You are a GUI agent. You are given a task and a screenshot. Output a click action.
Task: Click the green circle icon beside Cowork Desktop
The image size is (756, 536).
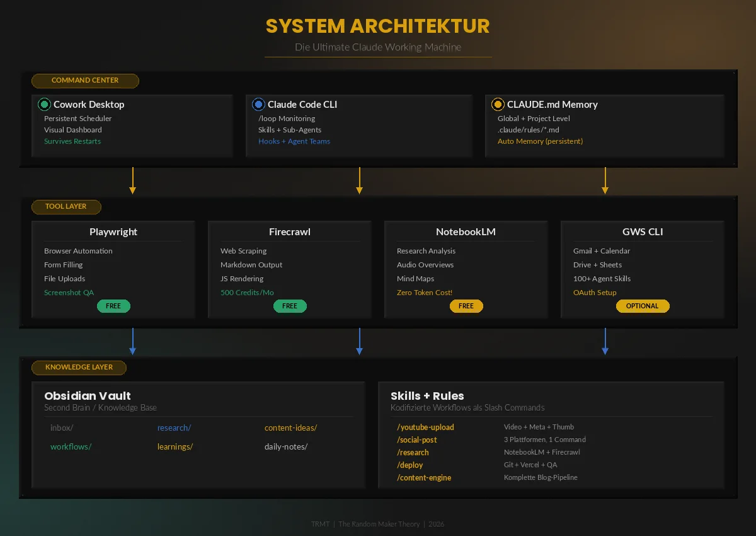(44, 105)
